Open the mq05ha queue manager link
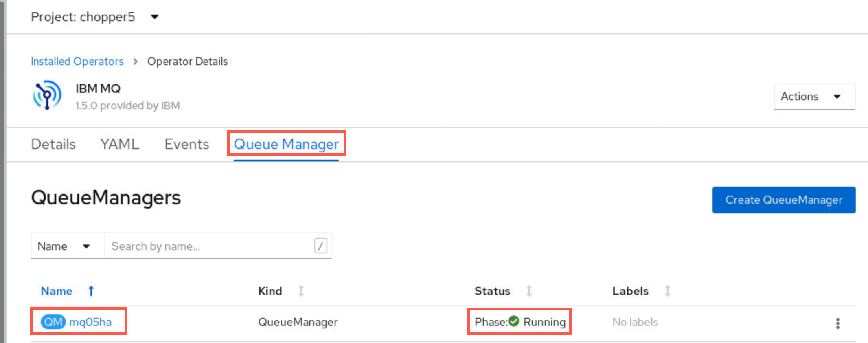The width and height of the screenshot is (868, 343). (90, 322)
